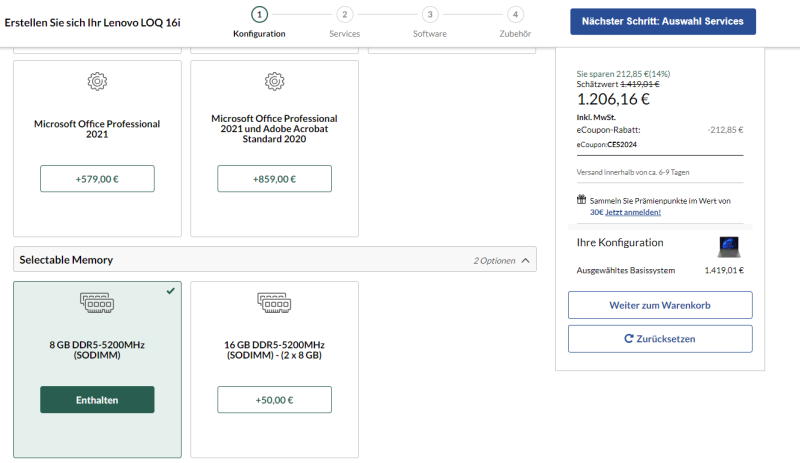Click the Ausgewähltes Basissystem row
This screenshot has width=800, height=463.
660,270
